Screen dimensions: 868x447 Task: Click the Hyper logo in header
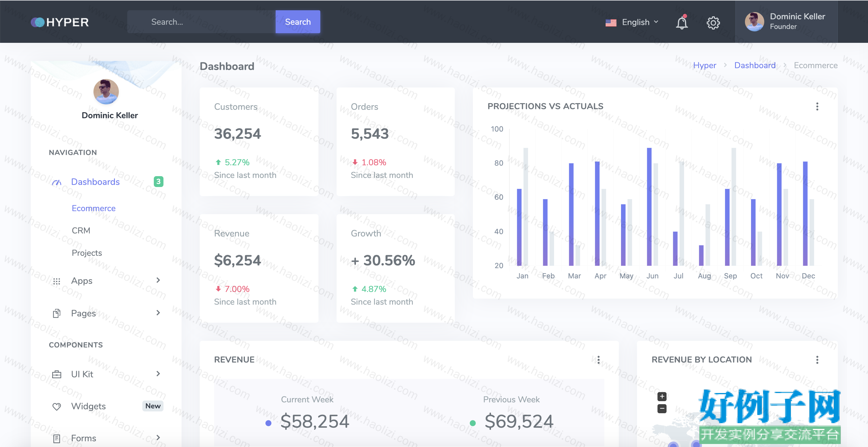[x=60, y=22]
